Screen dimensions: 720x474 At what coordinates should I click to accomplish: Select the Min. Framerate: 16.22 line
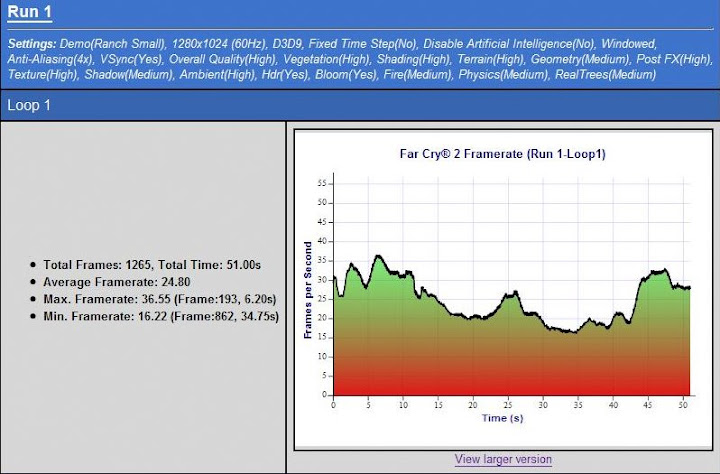tap(161, 316)
